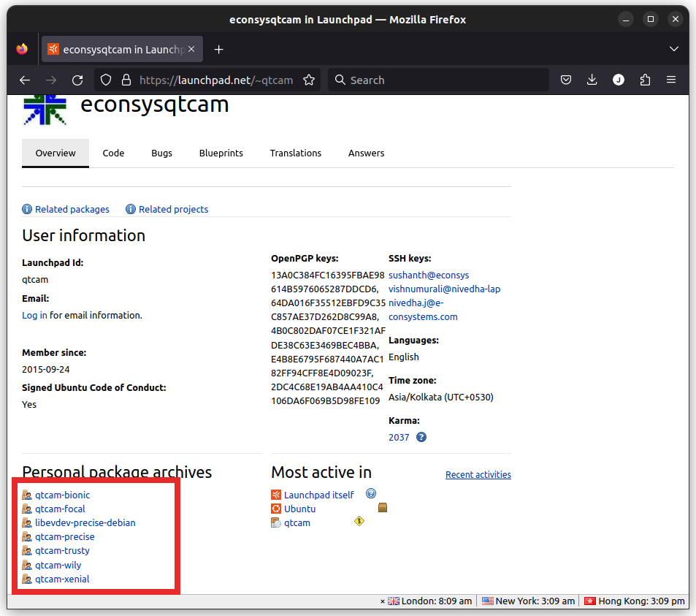Image resolution: width=696 pixels, height=616 pixels.
Task: Click the Firefox logo icon in tab bar
Action: click(x=22, y=49)
